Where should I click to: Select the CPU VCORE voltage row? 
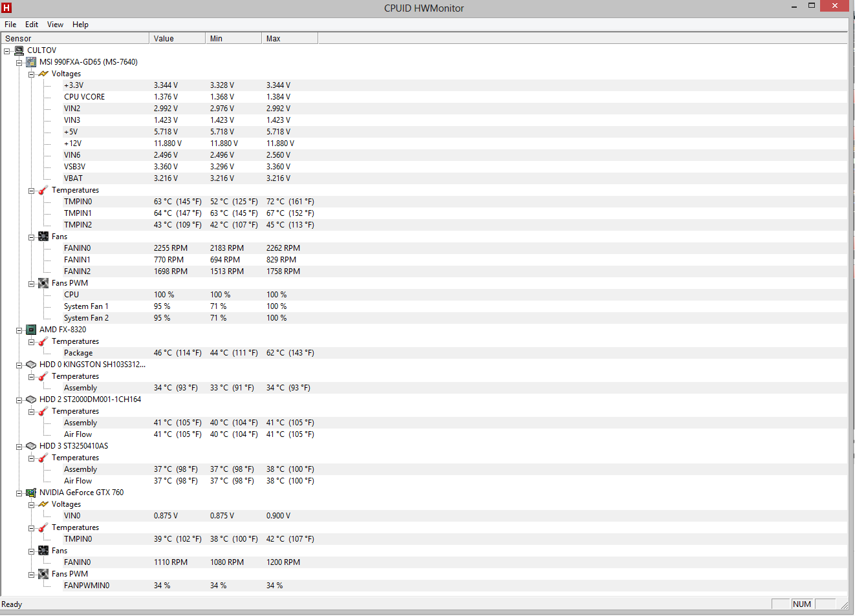pos(424,97)
